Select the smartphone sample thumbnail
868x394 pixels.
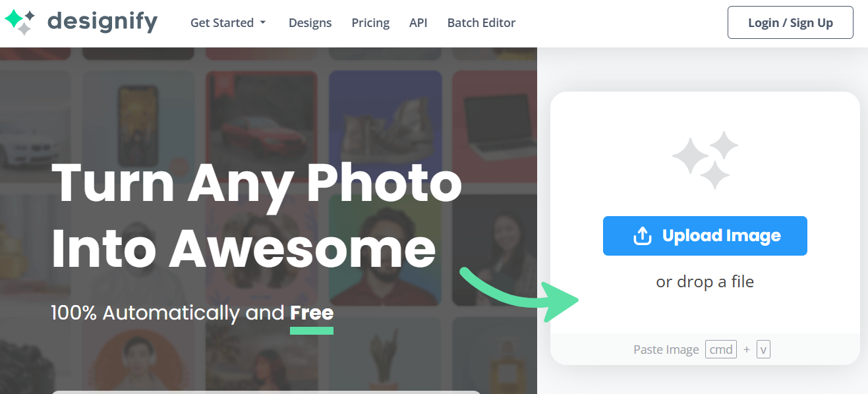click(x=139, y=125)
